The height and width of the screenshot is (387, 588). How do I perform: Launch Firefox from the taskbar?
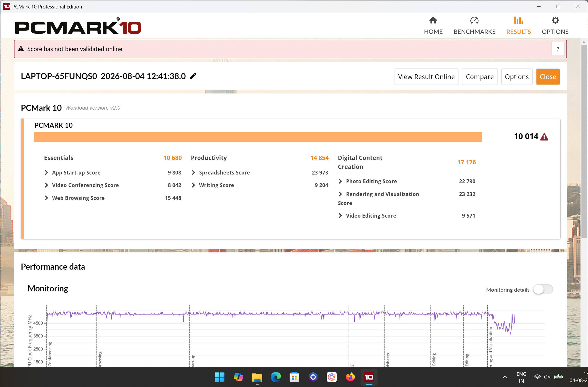pos(350,377)
